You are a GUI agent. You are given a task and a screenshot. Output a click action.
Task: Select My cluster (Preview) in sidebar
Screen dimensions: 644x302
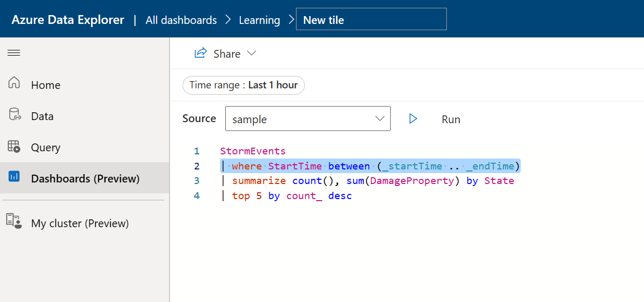84,223
